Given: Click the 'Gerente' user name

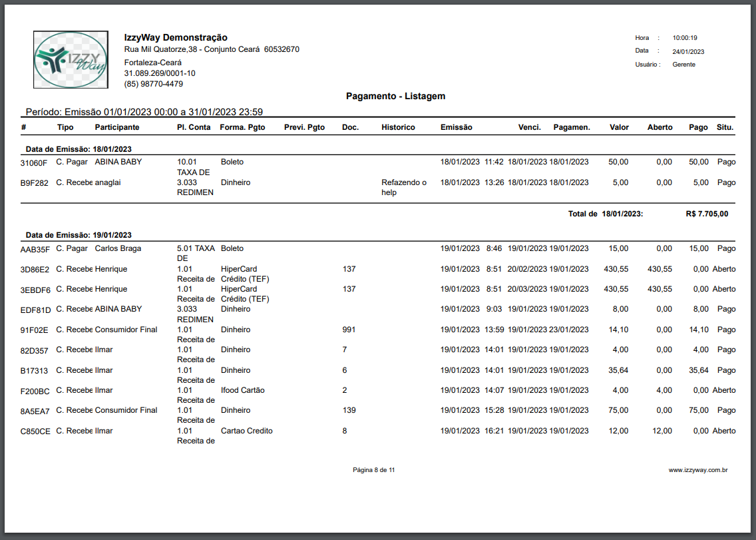Looking at the screenshot, I should tap(683, 64).
